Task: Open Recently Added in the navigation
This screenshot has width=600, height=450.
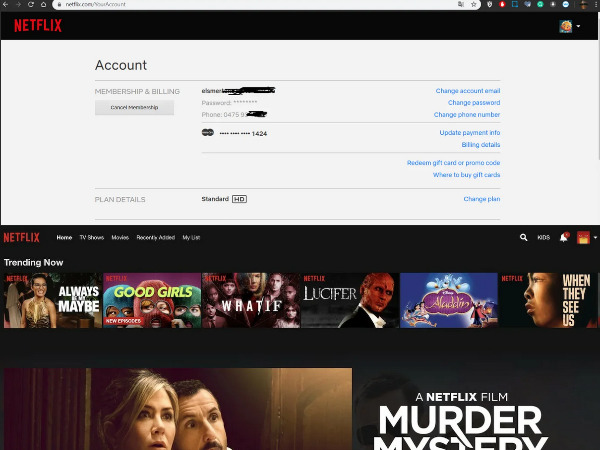Action: pos(155,238)
